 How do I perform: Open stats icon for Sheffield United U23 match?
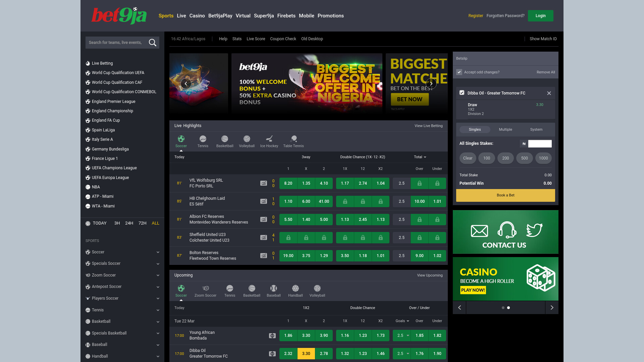(264, 238)
